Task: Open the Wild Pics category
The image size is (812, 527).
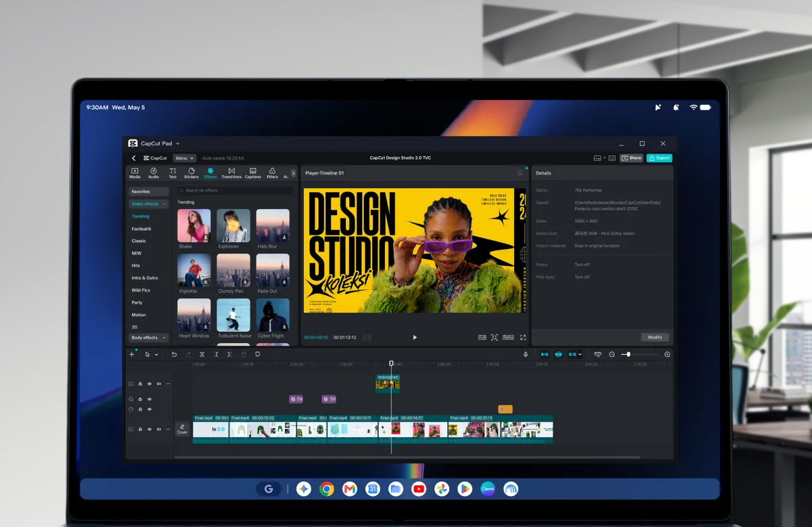Action: tap(141, 290)
